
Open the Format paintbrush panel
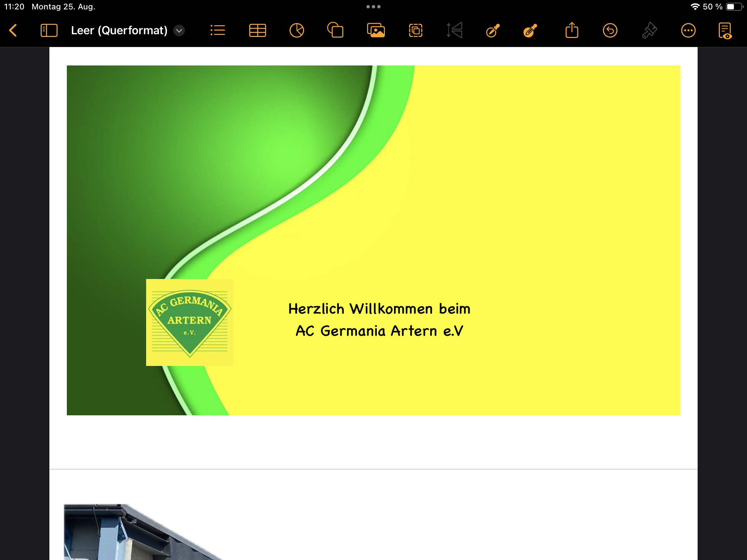click(649, 30)
